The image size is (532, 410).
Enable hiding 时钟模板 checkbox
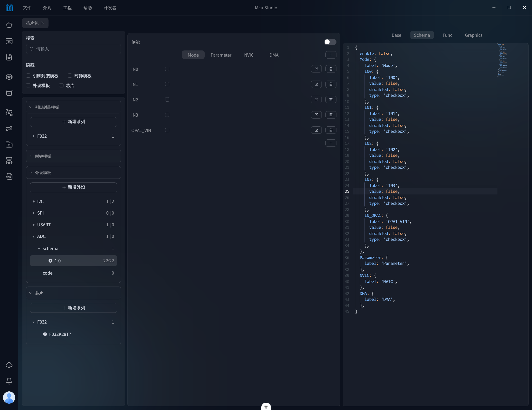(x=70, y=76)
